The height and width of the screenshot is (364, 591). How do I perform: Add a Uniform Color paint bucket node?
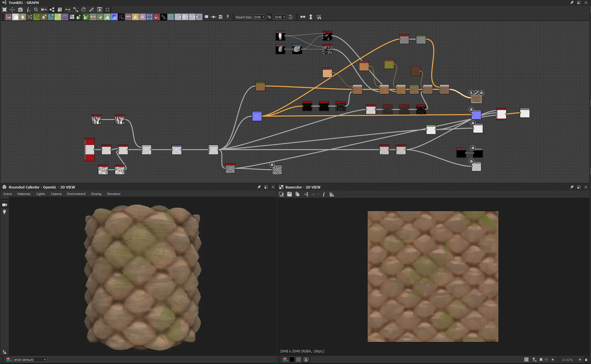click(157, 17)
